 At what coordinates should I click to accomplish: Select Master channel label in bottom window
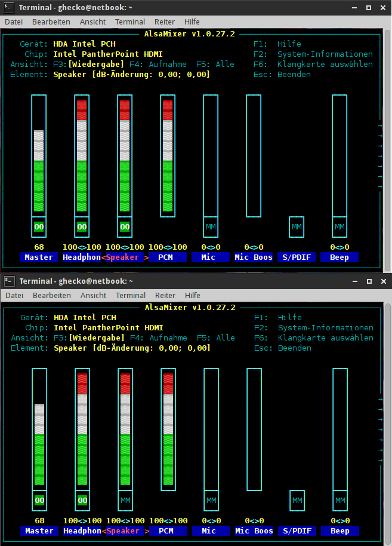click(x=39, y=531)
